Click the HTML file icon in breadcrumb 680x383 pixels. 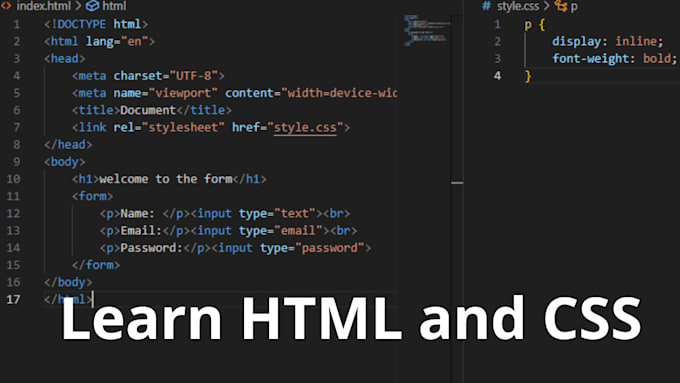(6, 6)
